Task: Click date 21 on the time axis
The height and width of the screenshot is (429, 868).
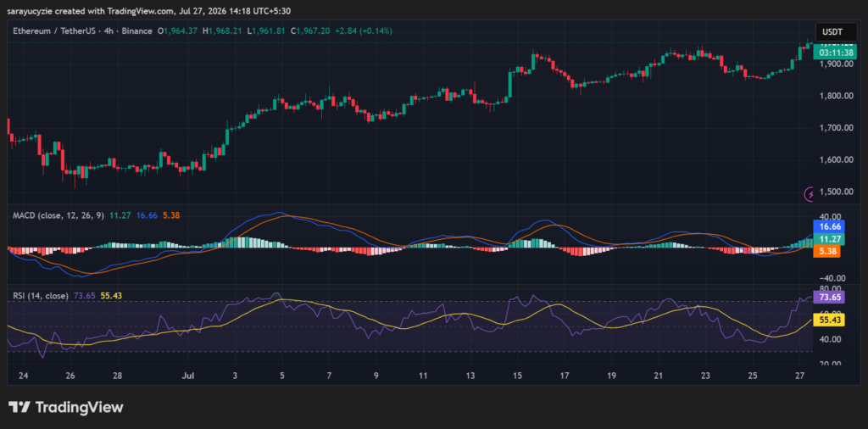Action: pos(658,376)
